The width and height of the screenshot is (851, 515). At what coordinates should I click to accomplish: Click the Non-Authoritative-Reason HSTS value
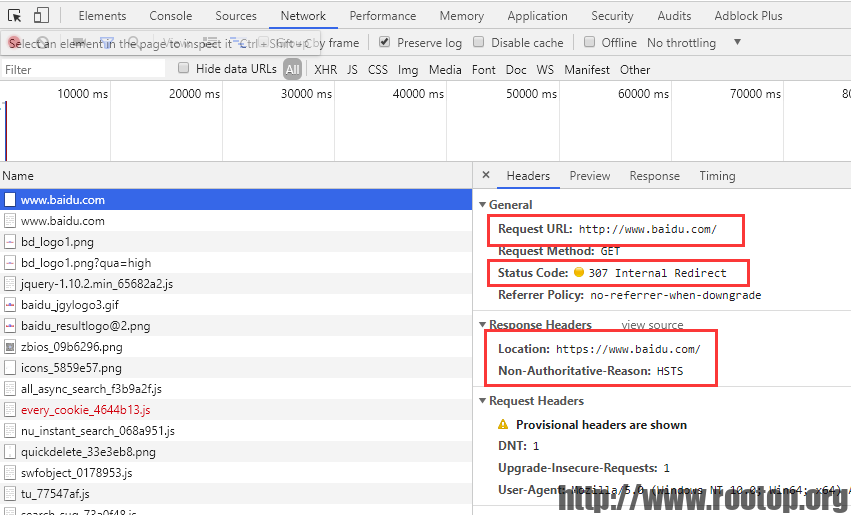coord(670,371)
